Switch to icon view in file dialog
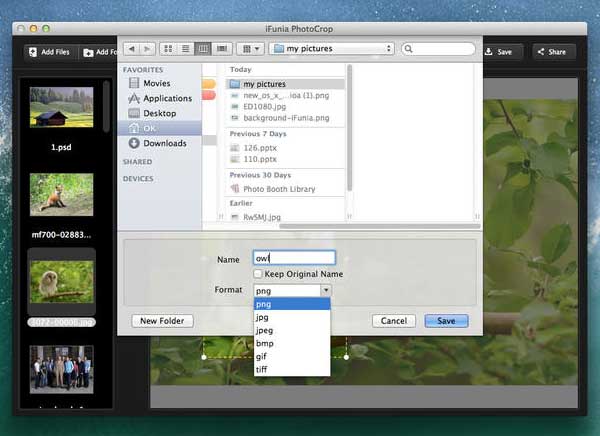This screenshot has width=600, height=436. pyautogui.click(x=168, y=49)
